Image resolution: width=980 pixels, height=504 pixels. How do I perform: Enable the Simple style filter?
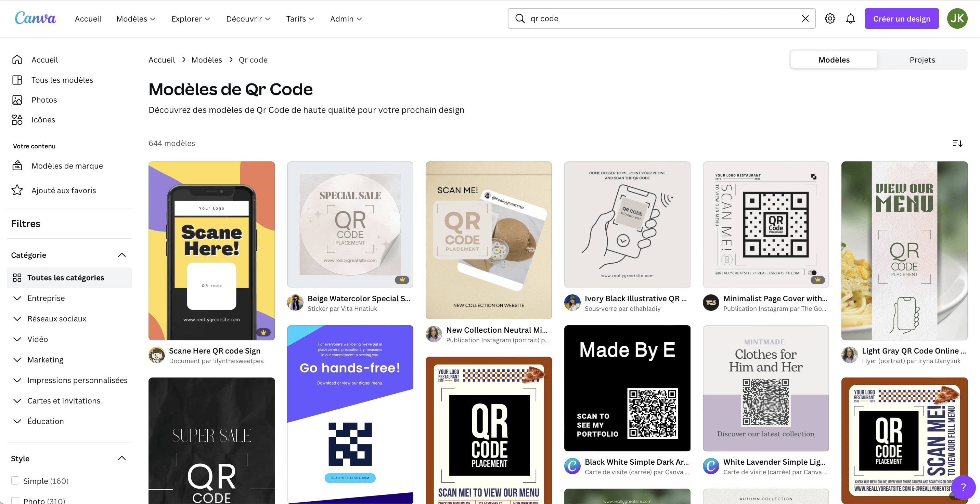pos(15,480)
